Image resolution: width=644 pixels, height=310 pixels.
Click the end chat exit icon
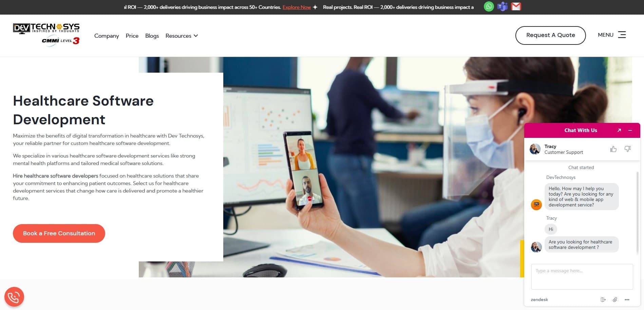coord(603,299)
